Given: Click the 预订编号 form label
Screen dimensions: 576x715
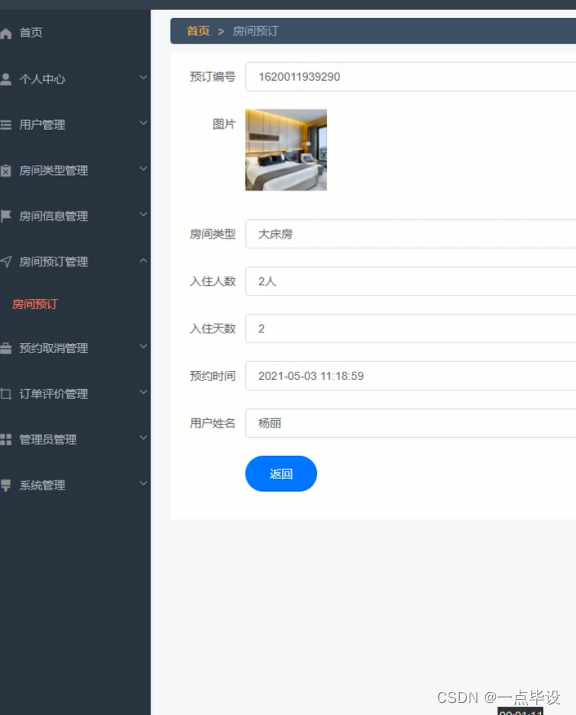Looking at the screenshot, I should click(x=213, y=77).
